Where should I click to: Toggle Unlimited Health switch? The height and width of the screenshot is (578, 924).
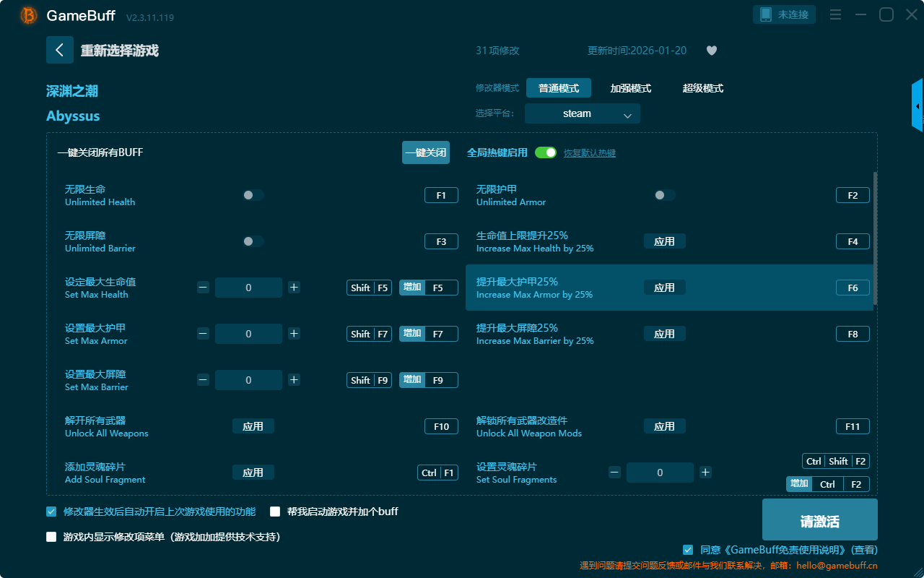pos(253,195)
